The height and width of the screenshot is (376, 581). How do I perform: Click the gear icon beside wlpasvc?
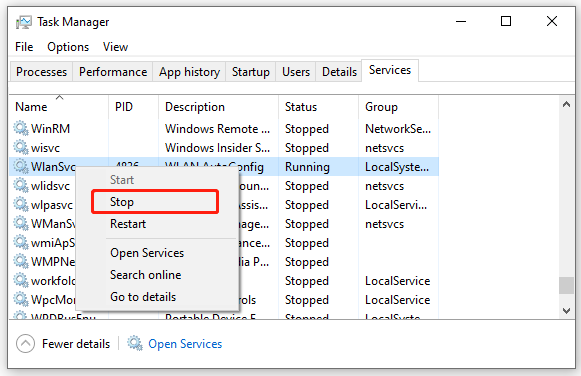[21, 204]
